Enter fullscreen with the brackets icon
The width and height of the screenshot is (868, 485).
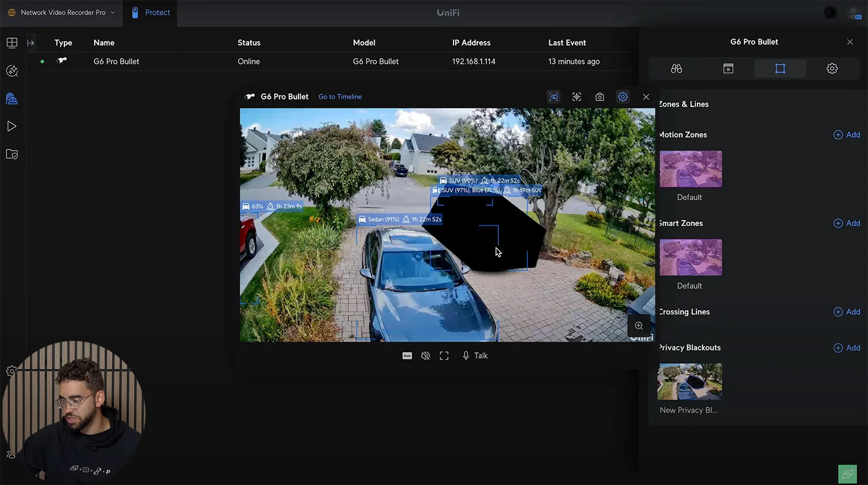point(444,356)
